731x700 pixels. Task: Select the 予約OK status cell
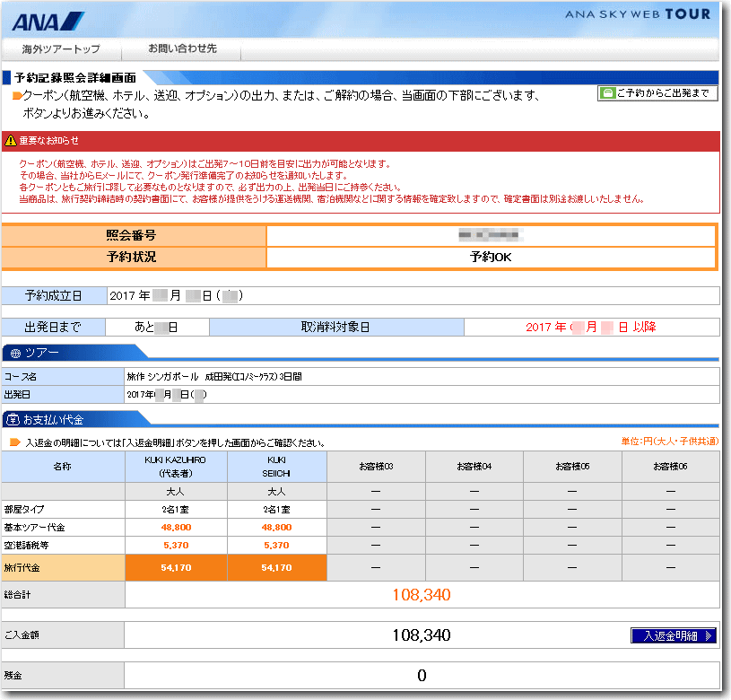pyautogui.click(x=491, y=257)
